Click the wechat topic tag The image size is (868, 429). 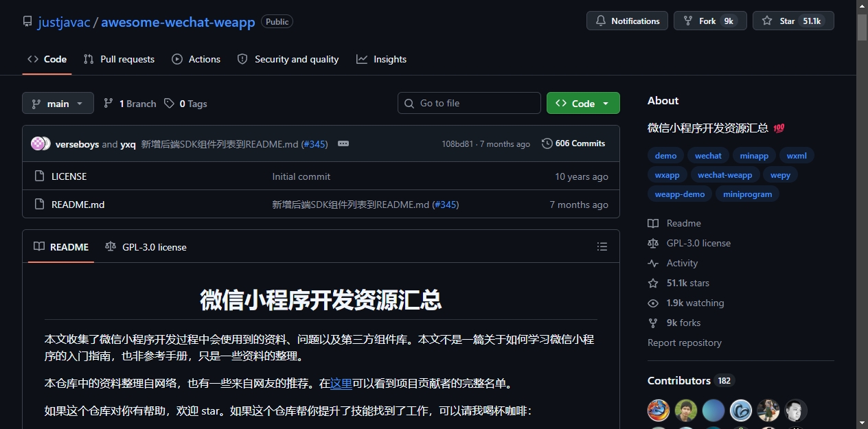click(x=708, y=156)
